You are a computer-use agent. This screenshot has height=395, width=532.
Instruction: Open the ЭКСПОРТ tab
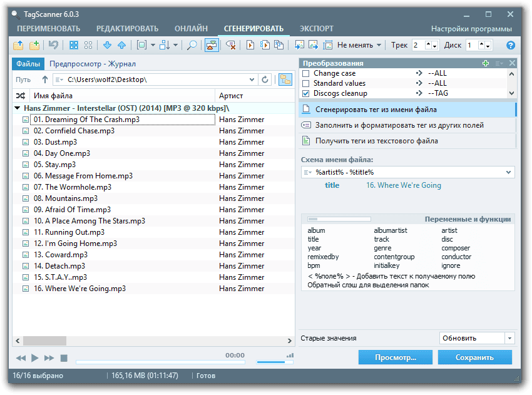[316, 28]
